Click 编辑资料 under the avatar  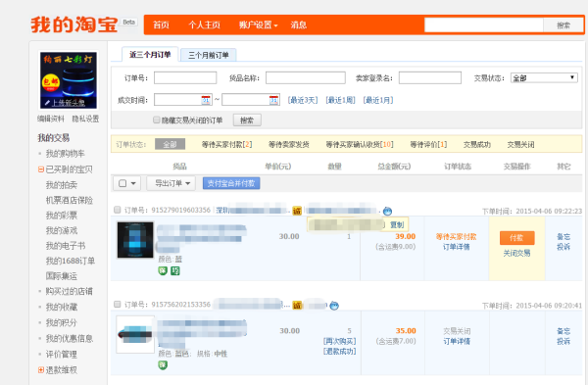[51, 119]
